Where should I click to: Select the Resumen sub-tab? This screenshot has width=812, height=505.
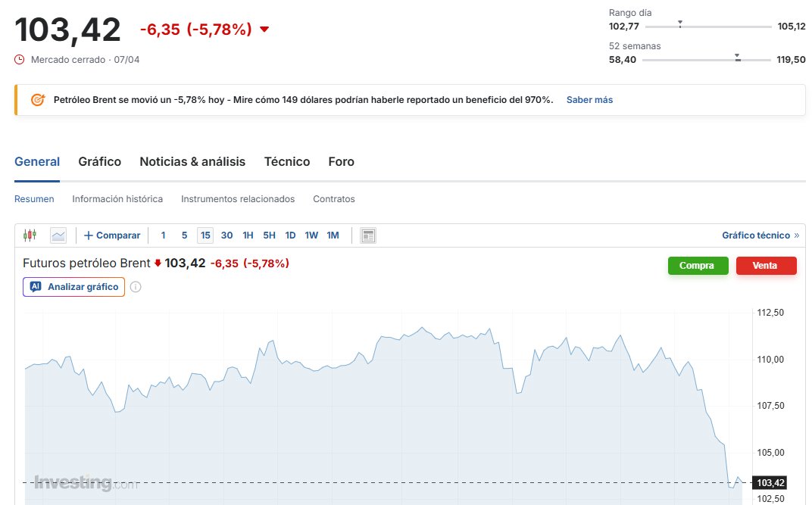click(x=34, y=199)
